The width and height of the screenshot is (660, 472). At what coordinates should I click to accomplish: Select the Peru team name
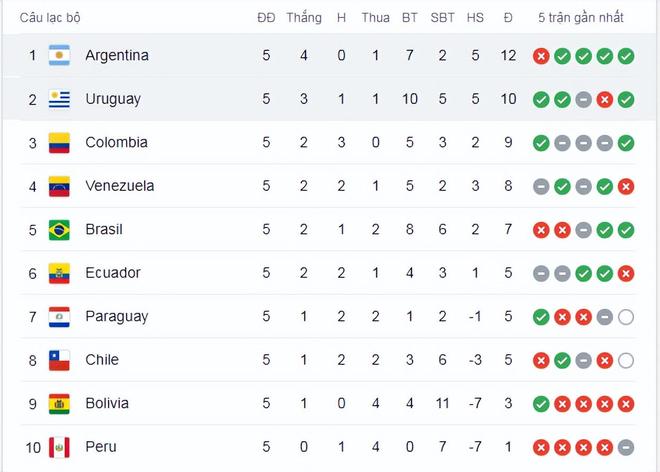click(x=102, y=447)
